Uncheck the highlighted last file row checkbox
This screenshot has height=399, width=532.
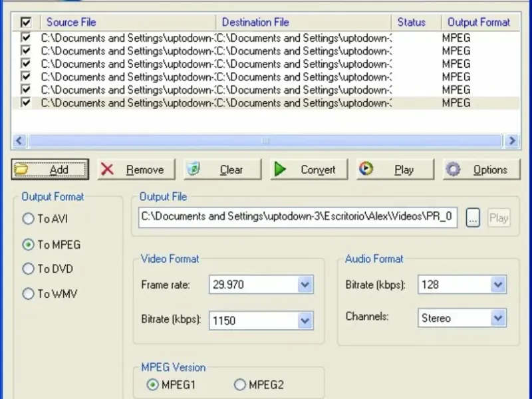[x=26, y=102]
